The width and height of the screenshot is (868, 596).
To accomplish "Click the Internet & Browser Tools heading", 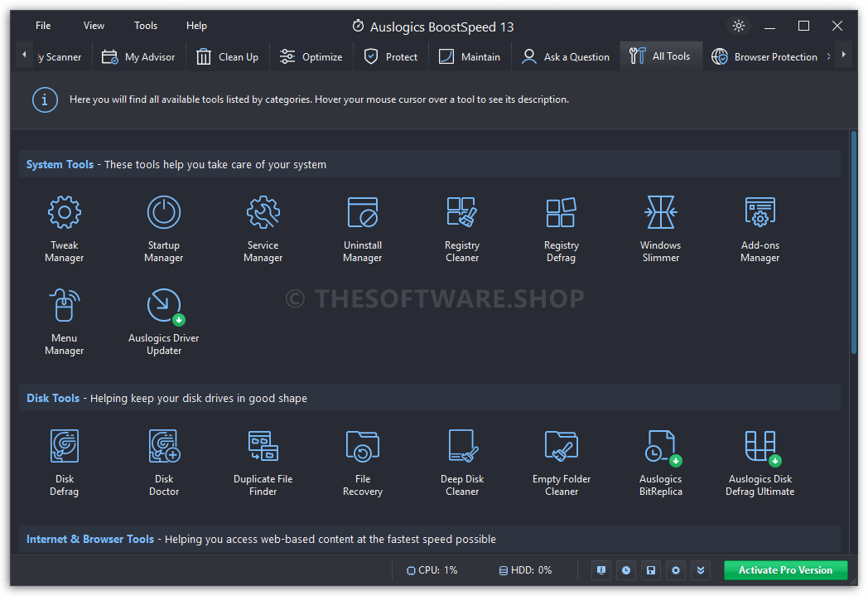I will pos(90,539).
